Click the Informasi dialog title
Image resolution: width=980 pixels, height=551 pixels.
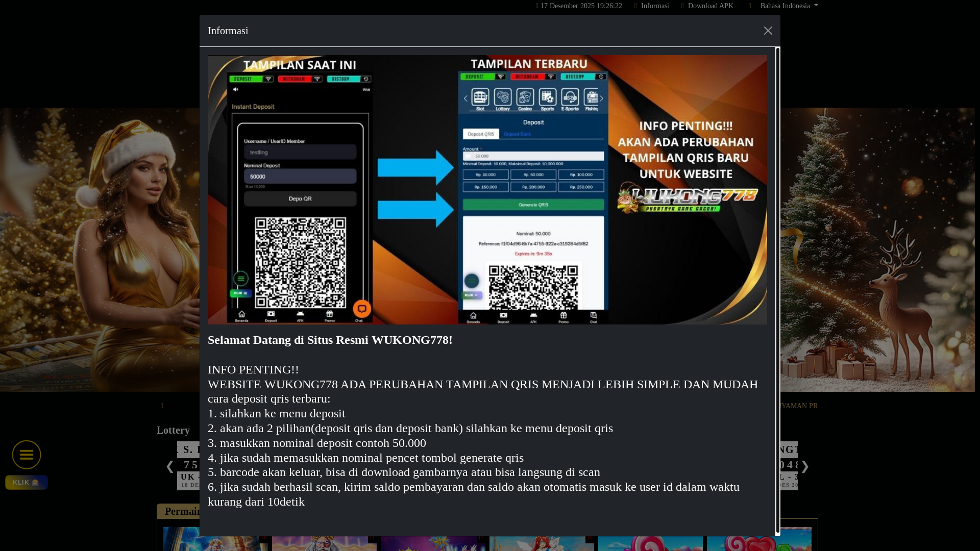[x=228, y=31]
